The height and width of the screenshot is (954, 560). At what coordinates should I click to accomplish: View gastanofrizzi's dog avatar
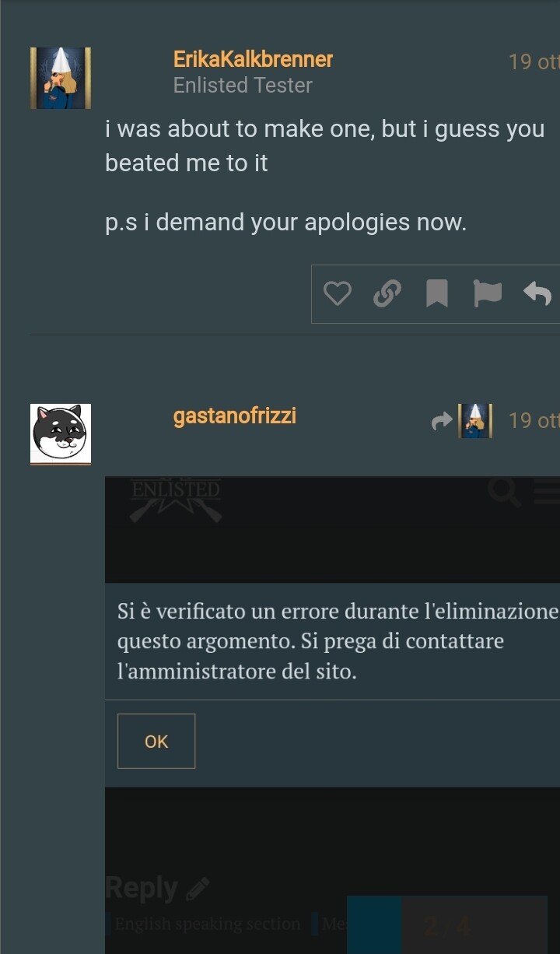(61, 433)
